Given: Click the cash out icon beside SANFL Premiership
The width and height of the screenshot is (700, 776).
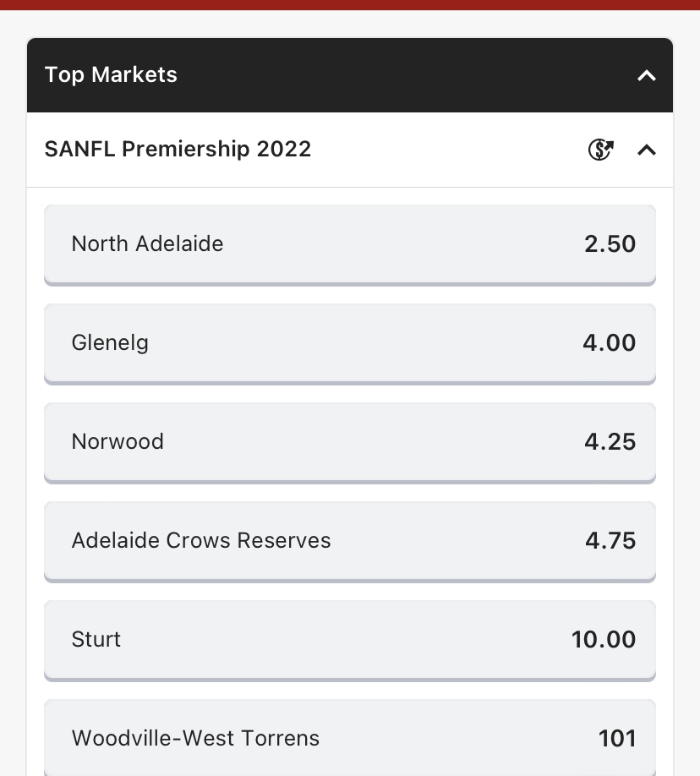Looking at the screenshot, I should pyautogui.click(x=600, y=150).
